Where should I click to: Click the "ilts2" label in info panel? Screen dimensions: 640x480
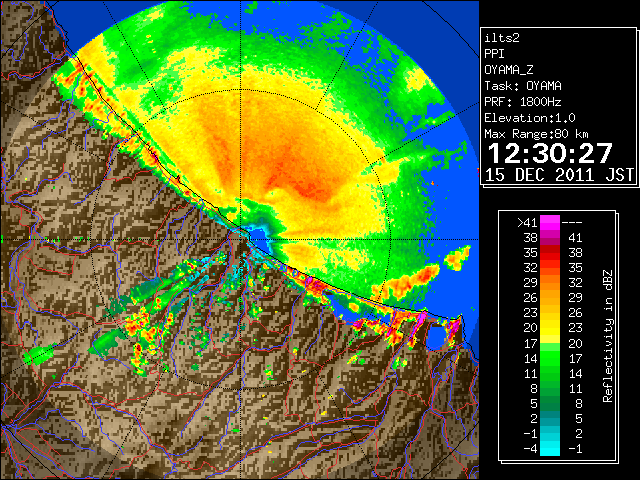502,38
